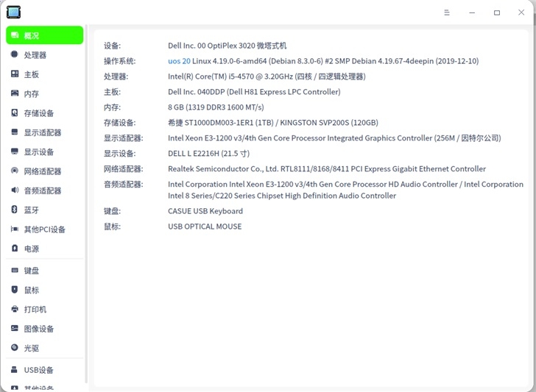Switch to the 概况 overview tab

tap(44, 35)
